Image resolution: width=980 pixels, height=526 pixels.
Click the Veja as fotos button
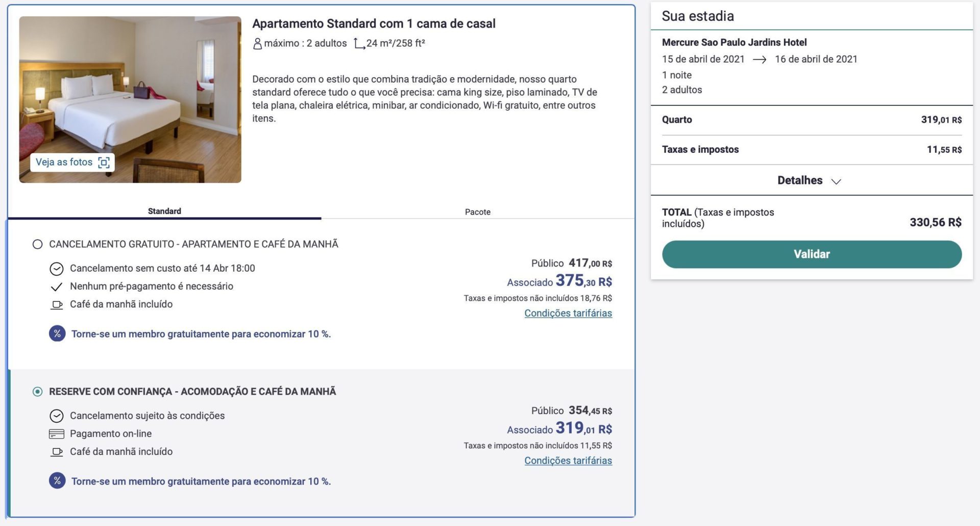click(64, 162)
